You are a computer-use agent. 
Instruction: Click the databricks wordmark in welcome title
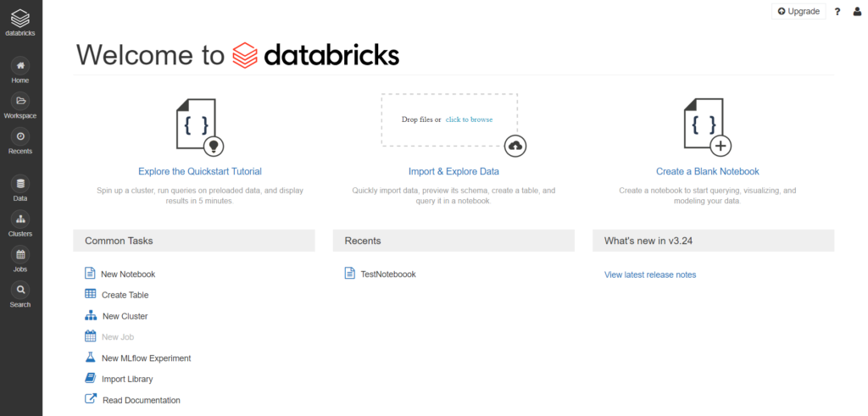(331, 55)
